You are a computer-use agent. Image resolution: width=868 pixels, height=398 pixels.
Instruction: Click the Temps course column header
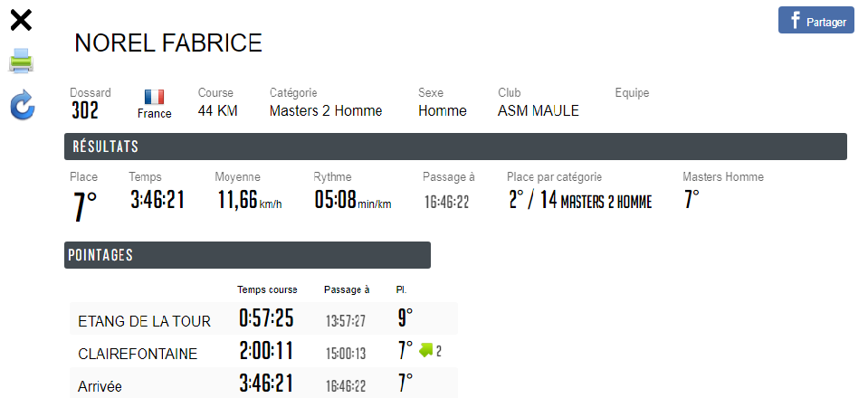[x=267, y=289]
